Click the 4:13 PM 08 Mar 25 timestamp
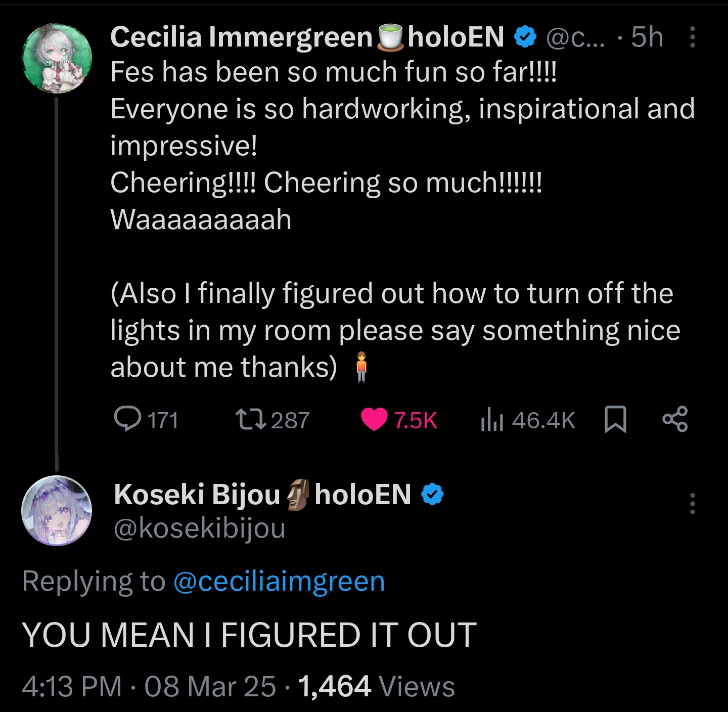Image resolution: width=728 pixels, height=712 pixels. point(149,687)
